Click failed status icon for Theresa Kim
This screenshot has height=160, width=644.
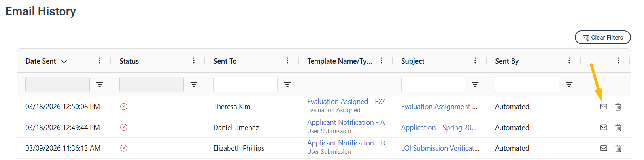124,107
